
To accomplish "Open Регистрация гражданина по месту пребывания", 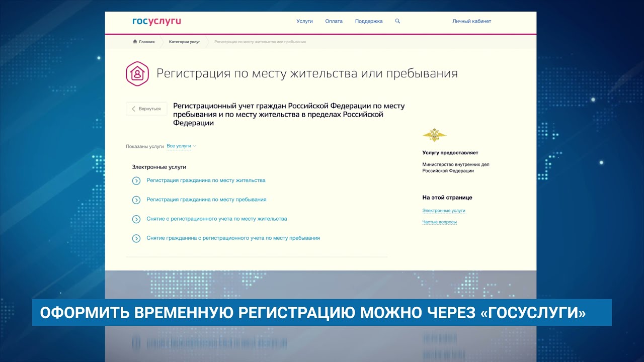I will click(x=206, y=200).
